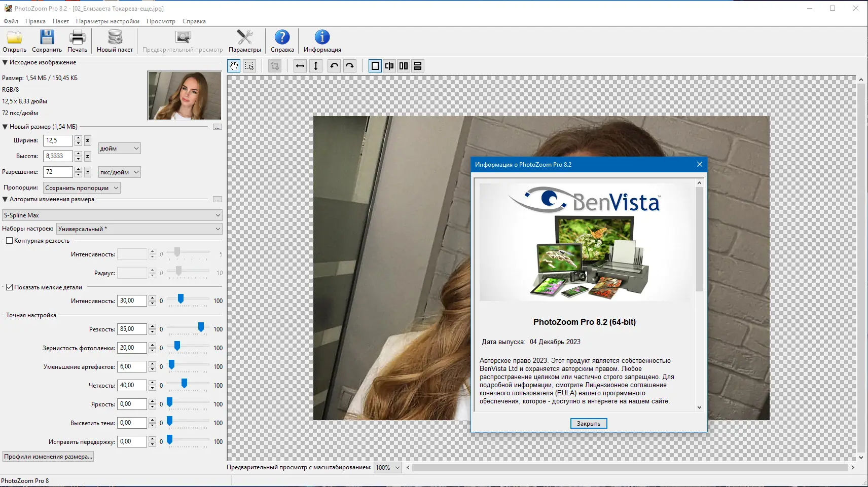Screen dimensions: 868x487
Task: Save the image using the floppy disk icon
Action: coord(47,41)
